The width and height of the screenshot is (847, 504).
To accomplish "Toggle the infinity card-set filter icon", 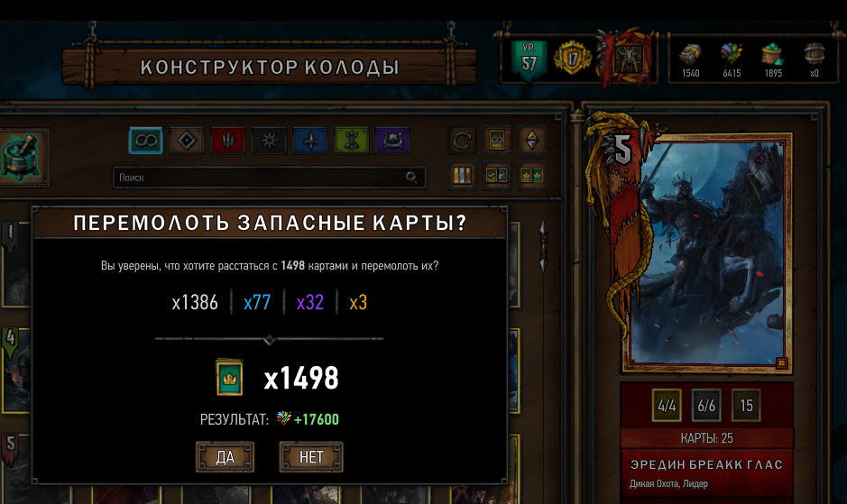I will coord(496,141).
